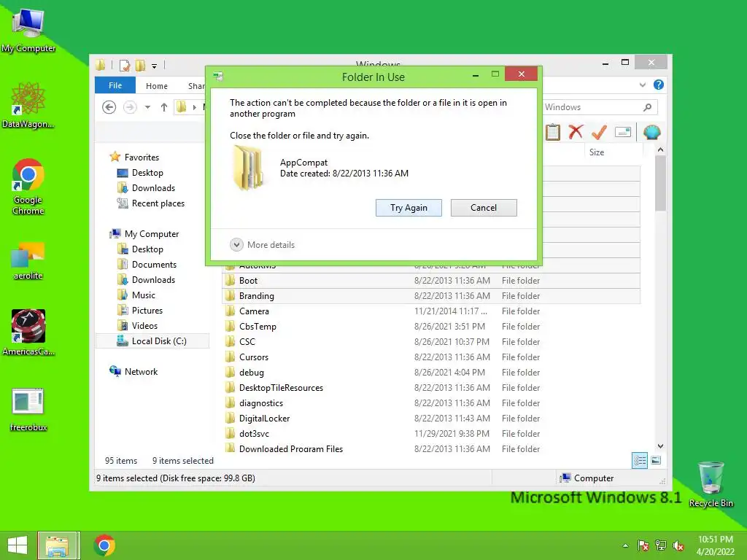The image size is (747, 560).
Task: Cancel the Folder In Use dialog
Action: [x=484, y=208]
